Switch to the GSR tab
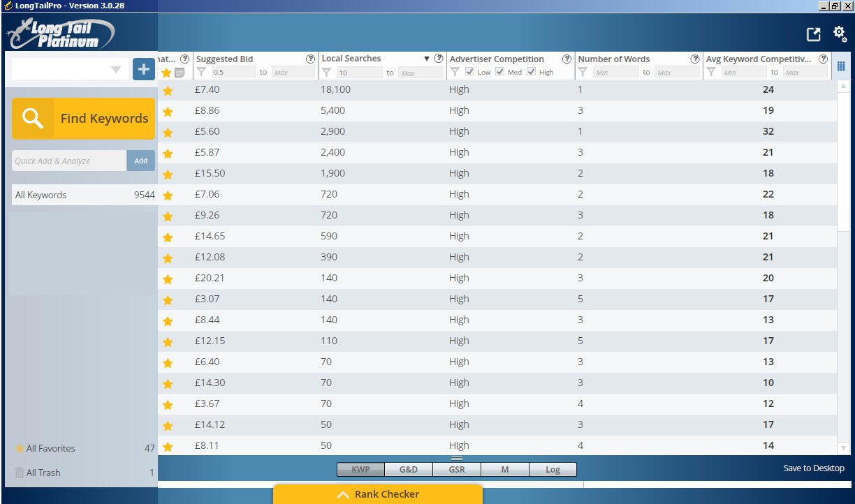 pyautogui.click(x=457, y=470)
